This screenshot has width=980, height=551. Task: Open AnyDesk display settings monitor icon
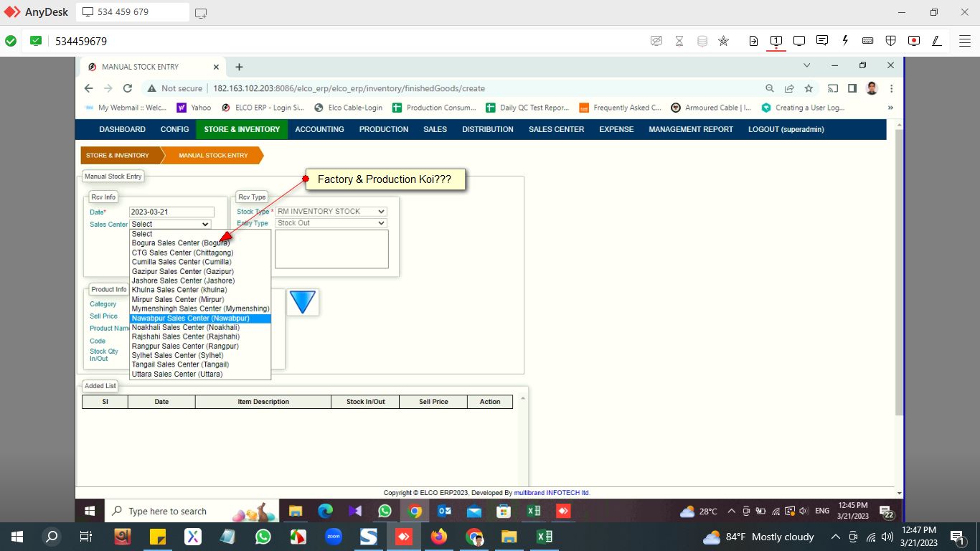tap(799, 41)
